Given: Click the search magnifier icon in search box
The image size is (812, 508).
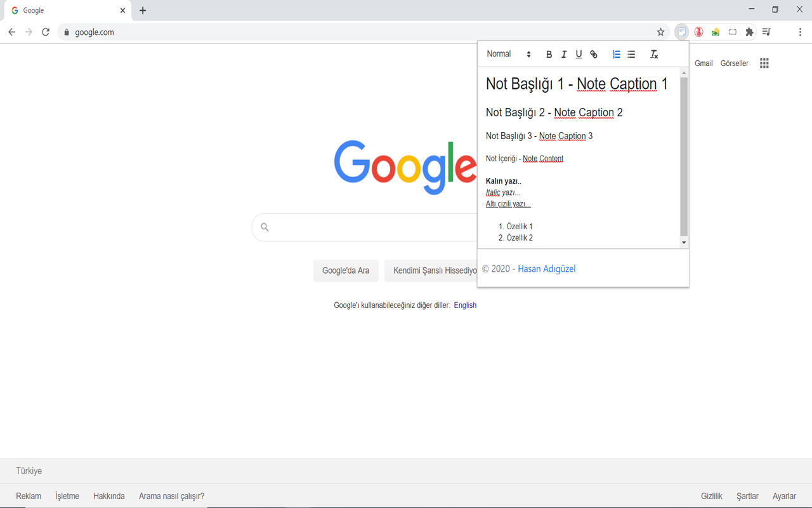Looking at the screenshot, I should tap(265, 227).
